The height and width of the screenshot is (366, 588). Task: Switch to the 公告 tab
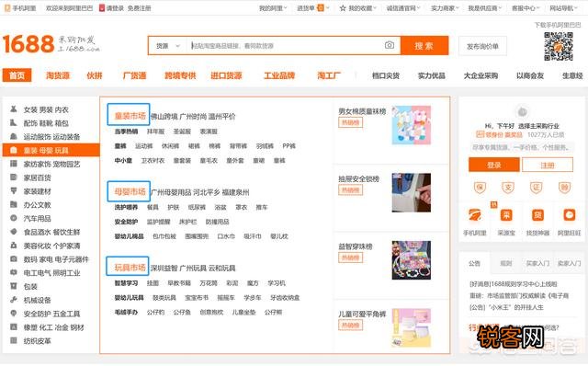point(474,263)
